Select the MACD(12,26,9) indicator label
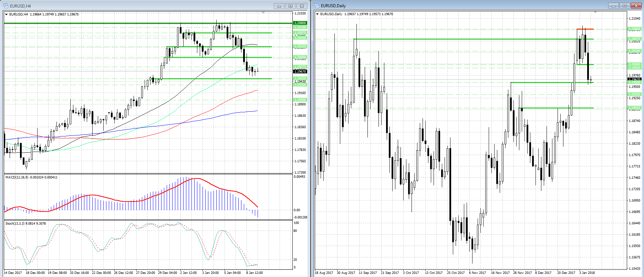The height and width of the screenshot is (277, 644). click(31, 177)
